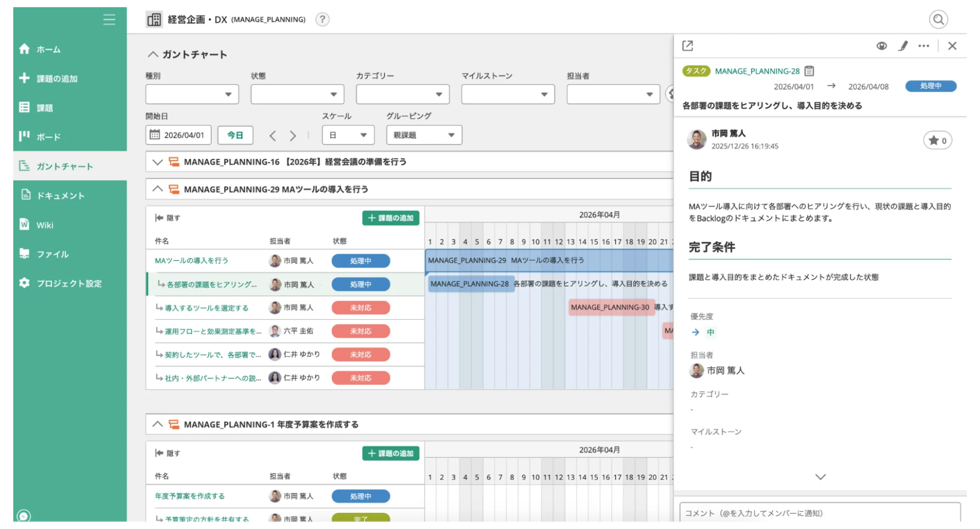Open 各部署の課題をヒアリング issue link
The width and height of the screenshot is (980, 529).
coord(212,284)
